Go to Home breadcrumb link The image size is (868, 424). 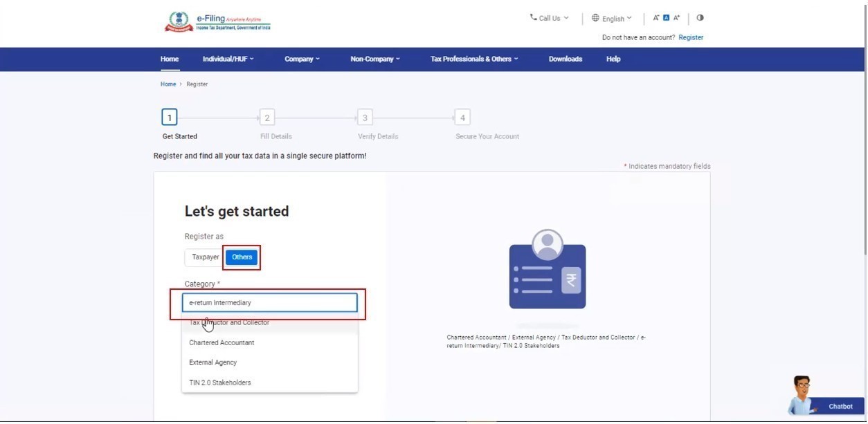(168, 84)
